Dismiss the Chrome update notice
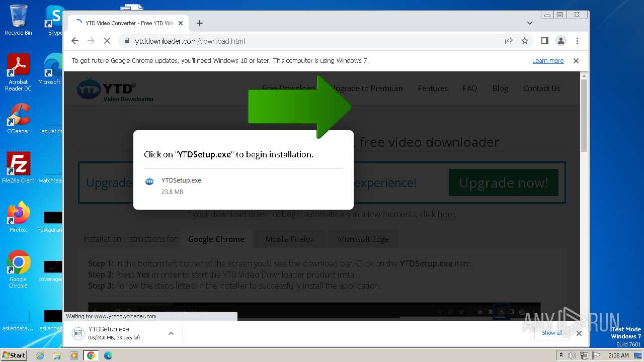This screenshot has width=644, height=362. coord(576,61)
